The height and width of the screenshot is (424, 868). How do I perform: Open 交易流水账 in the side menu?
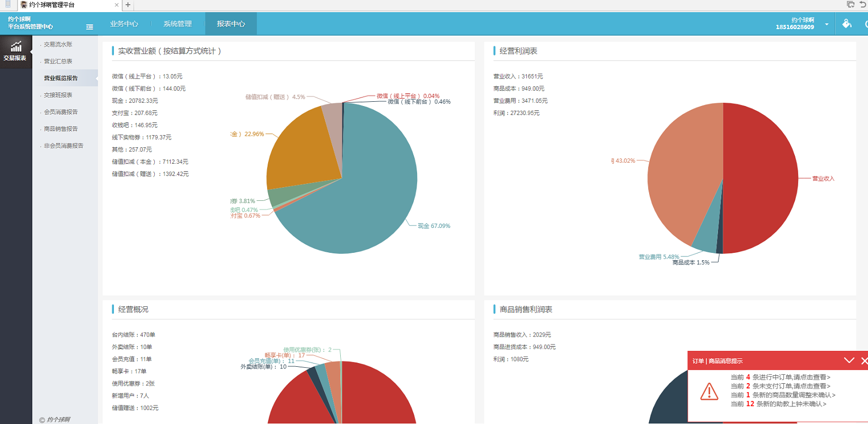[58, 45]
